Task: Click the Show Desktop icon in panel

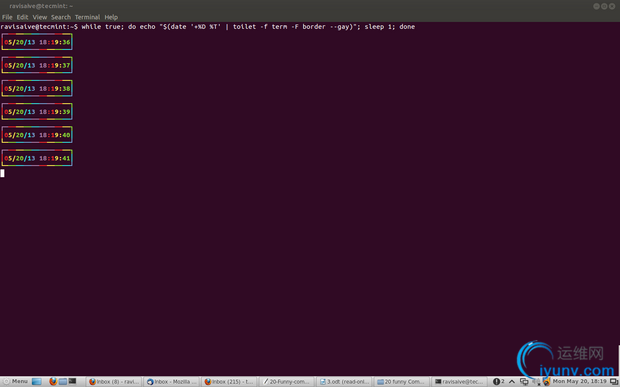Action: pyautogui.click(x=37, y=381)
